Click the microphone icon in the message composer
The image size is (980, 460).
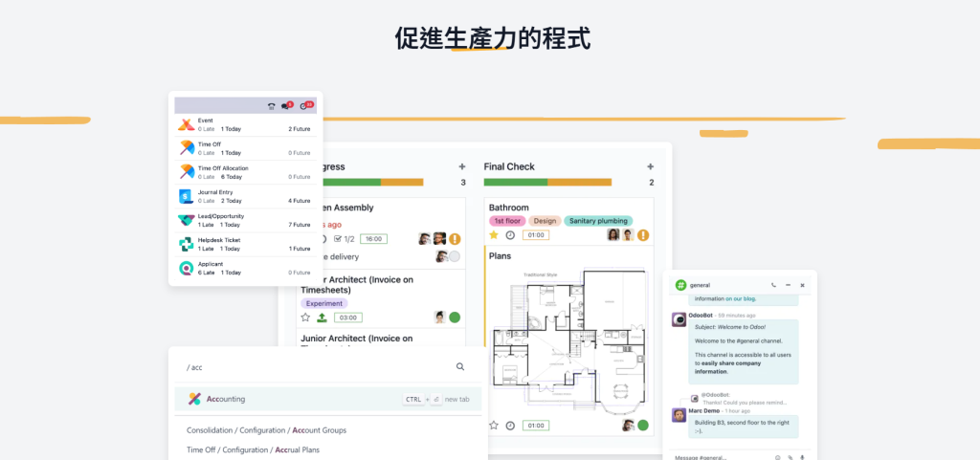tap(802, 457)
